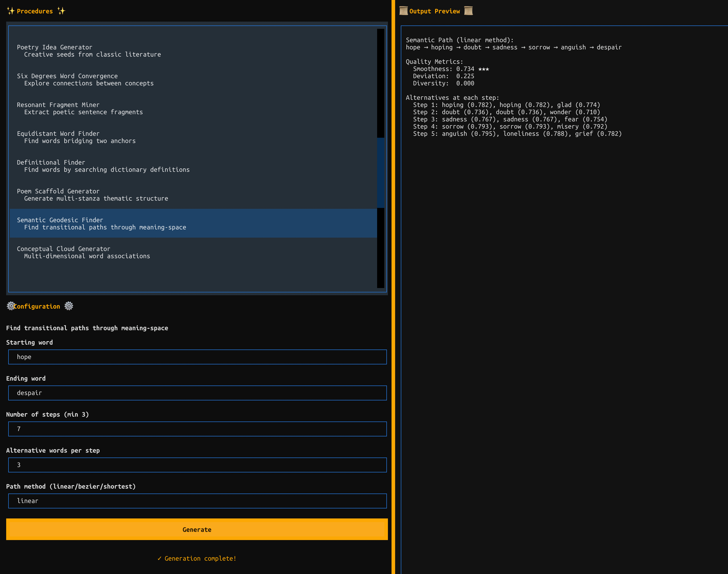
Task: Click the Number of steps input field
Action: coord(197,429)
